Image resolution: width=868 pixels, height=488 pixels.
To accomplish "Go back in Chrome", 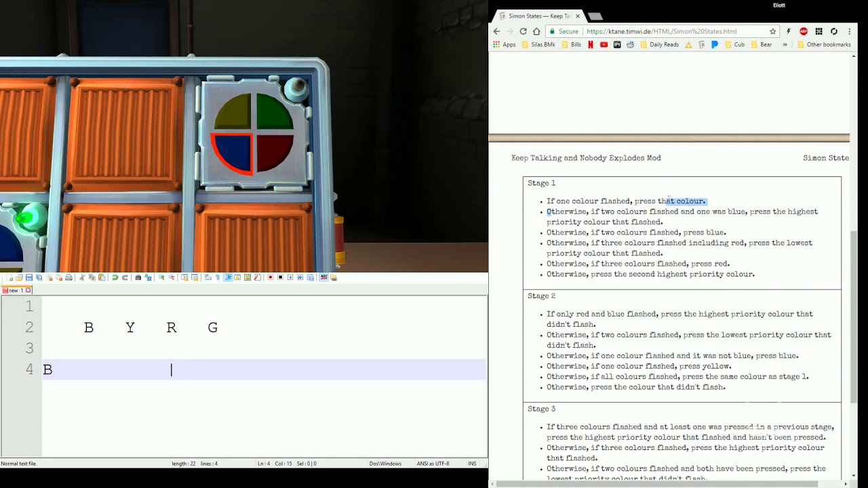I will coord(496,31).
